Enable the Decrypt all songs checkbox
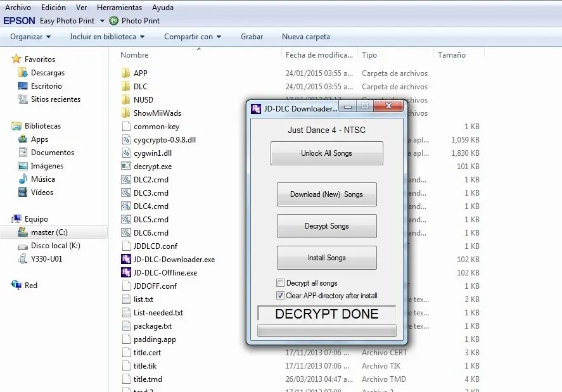The height and width of the screenshot is (392, 562). (x=280, y=283)
